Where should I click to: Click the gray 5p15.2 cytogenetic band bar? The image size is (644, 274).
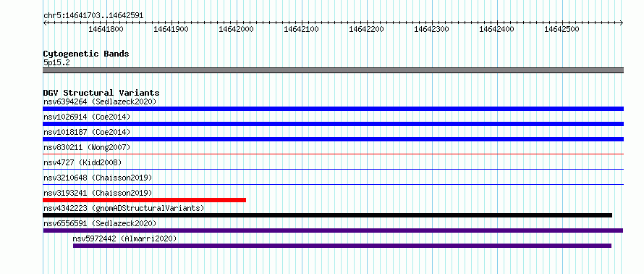pos(333,70)
